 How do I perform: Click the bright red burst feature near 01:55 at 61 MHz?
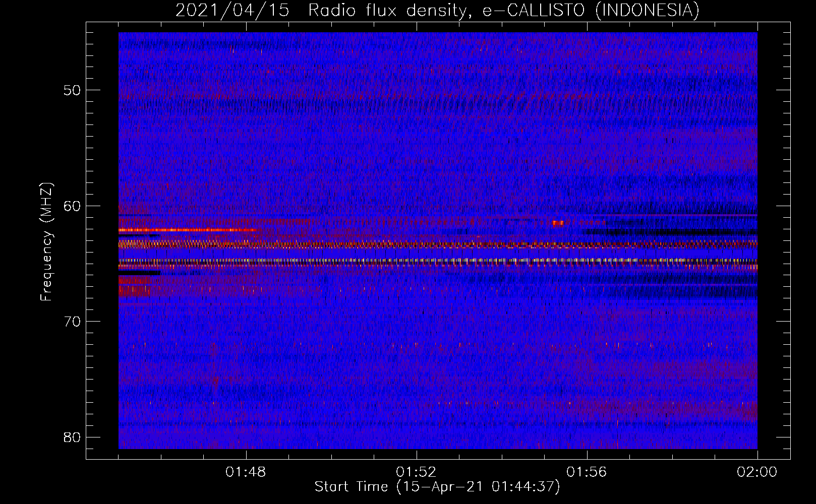558,223
